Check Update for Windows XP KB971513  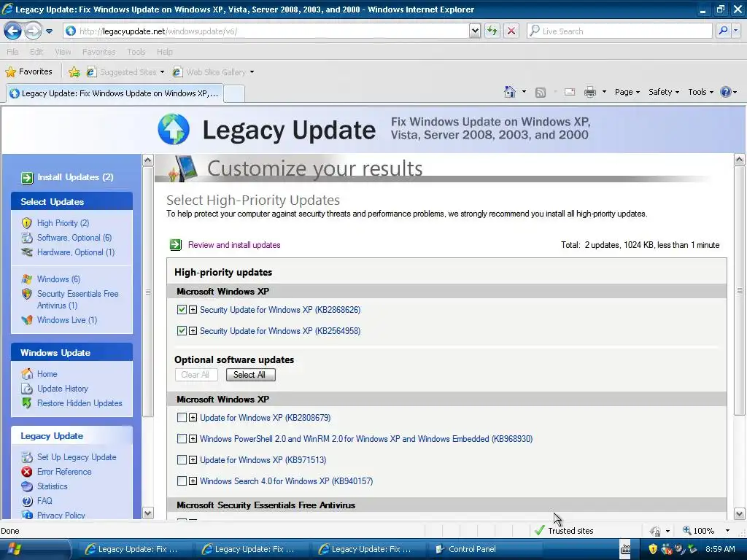(x=182, y=459)
